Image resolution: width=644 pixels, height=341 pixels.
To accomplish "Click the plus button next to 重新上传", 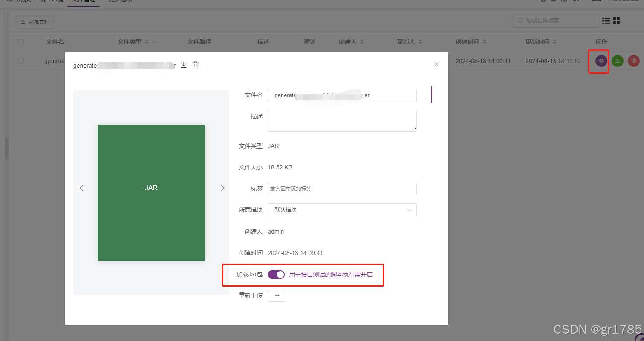I will click(277, 295).
